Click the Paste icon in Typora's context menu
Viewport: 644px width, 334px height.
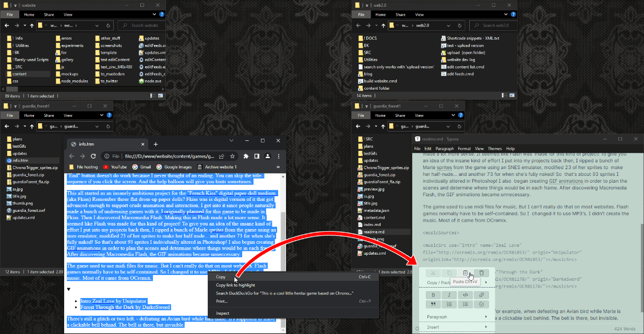tap(465, 273)
